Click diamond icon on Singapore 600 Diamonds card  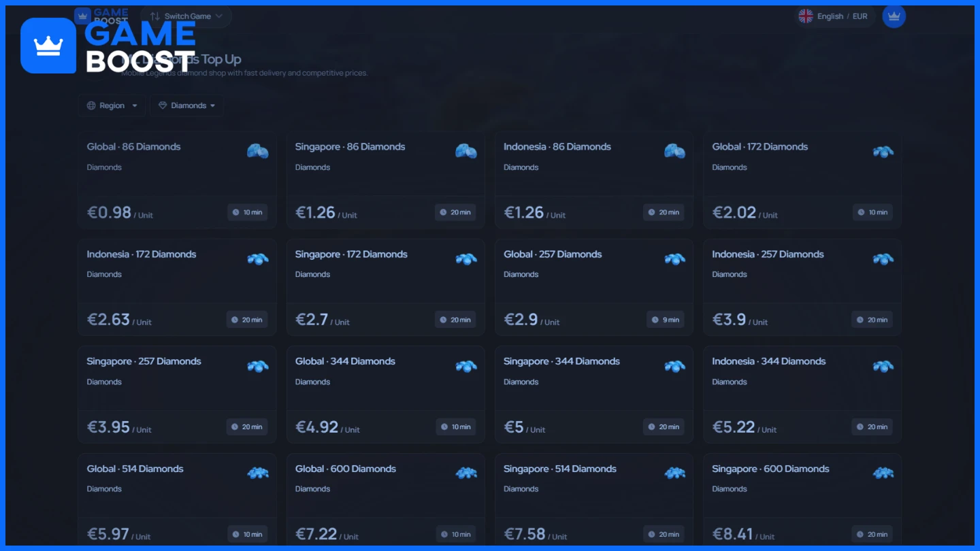(x=883, y=473)
